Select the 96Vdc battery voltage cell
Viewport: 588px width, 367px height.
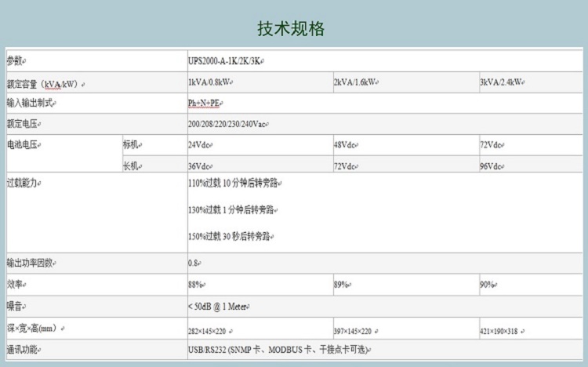coord(492,166)
